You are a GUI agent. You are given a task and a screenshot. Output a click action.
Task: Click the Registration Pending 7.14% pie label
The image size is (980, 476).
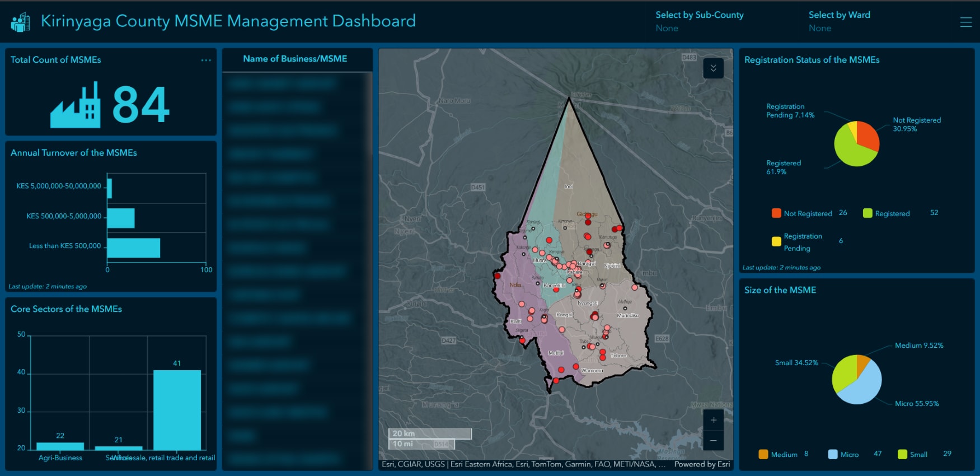790,111
